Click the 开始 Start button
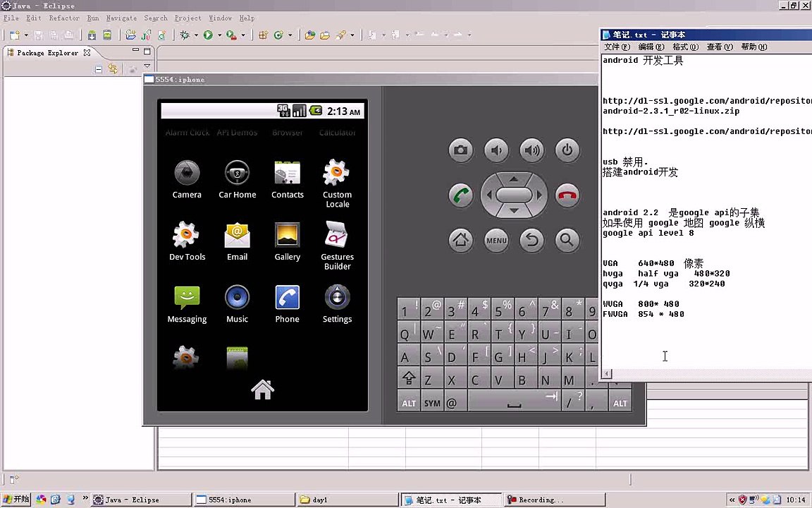Screen dimensions: 812x508 pyautogui.click(x=16, y=500)
